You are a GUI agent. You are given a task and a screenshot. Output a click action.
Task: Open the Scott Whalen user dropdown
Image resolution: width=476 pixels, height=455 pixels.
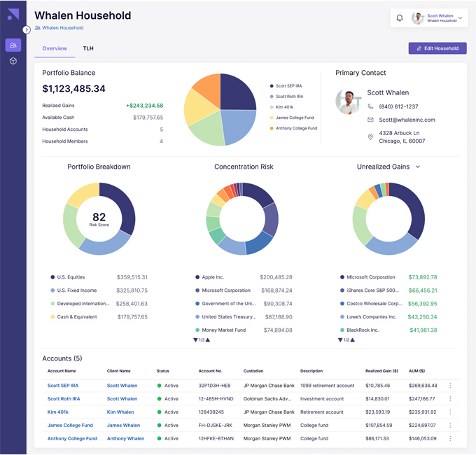coord(460,18)
